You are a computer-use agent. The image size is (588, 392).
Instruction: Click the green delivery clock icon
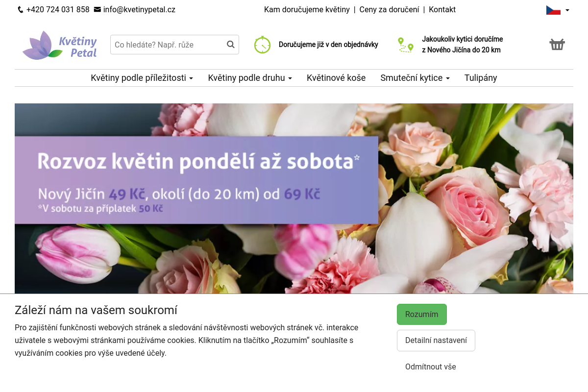pos(263,45)
